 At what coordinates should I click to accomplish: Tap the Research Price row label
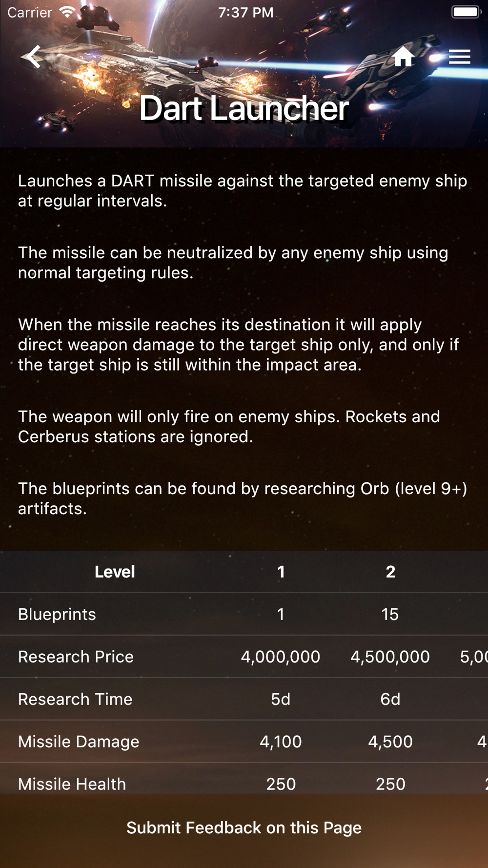tap(76, 657)
